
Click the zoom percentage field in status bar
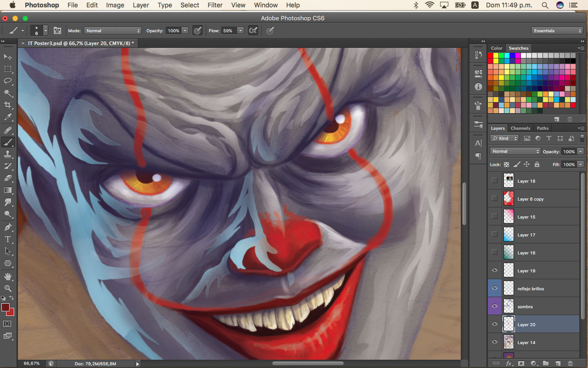click(x=32, y=363)
